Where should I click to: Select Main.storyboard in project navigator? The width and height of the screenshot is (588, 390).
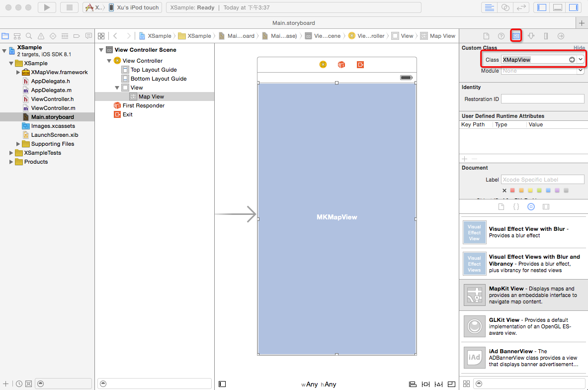(x=52, y=117)
